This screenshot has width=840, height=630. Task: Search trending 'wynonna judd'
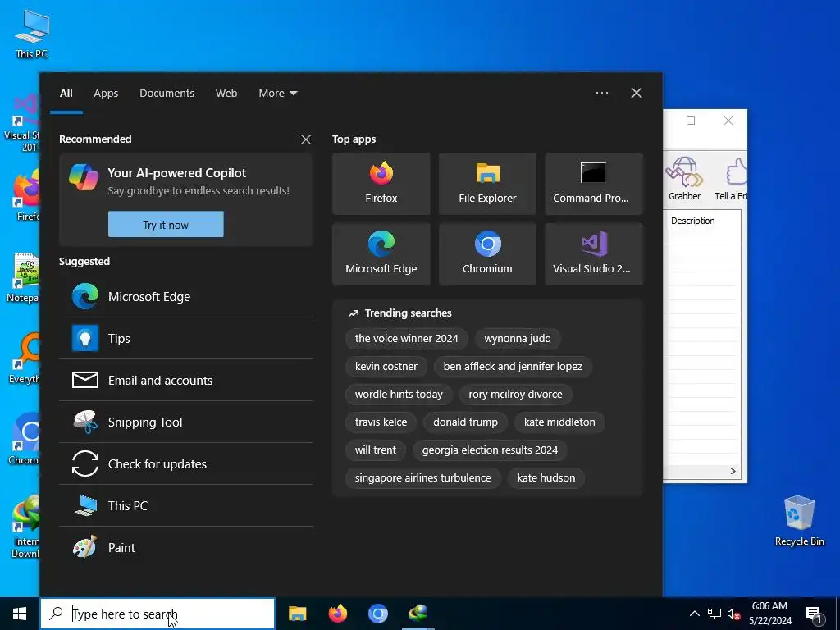click(x=518, y=339)
